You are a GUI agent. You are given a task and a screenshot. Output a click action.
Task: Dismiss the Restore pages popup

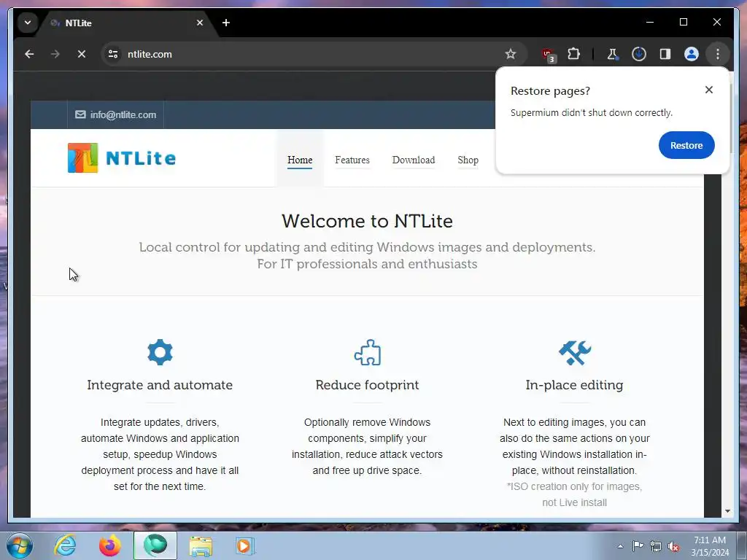pyautogui.click(x=709, y=90)
